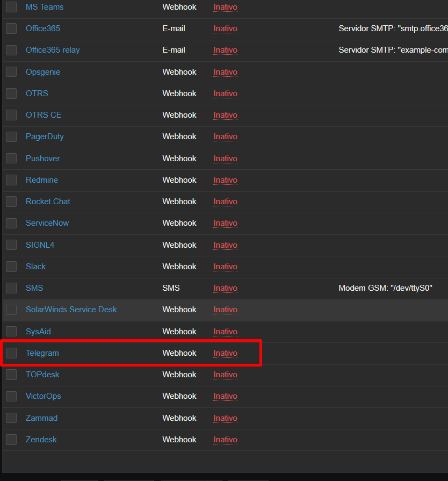Check the Slack row checkbox
Screen dimensions: 448x481
click(x=11, y=267)
